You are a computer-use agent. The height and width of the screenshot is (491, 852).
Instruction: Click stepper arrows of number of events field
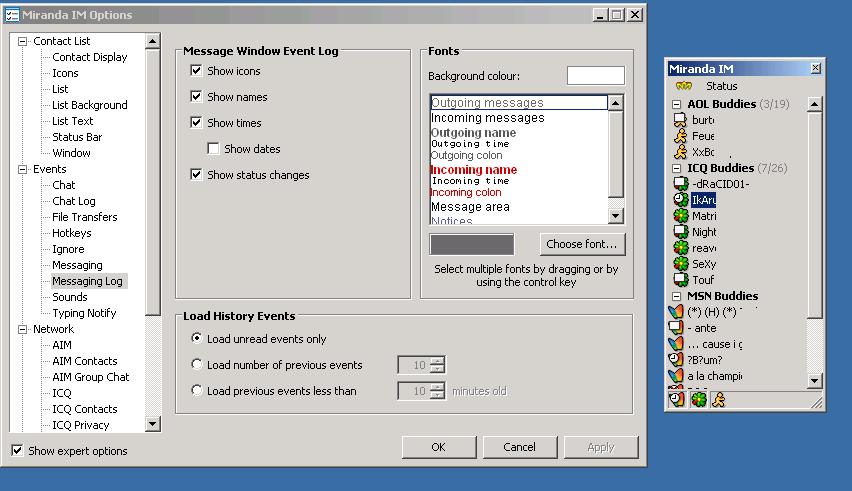(x=437, y=365)
